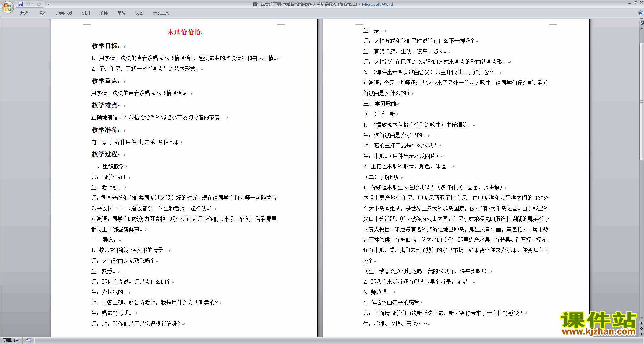Click the line 师:同学们好!
Image resolution: width=644 pixels, height=344 pixels.
109,177
